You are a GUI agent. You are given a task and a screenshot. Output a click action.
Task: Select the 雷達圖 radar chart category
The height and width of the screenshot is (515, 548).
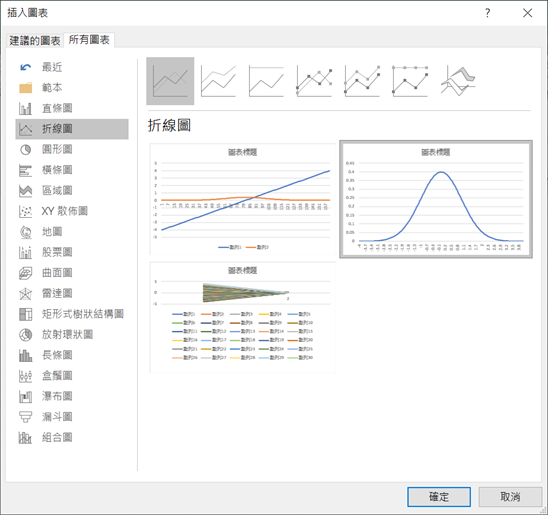[72, 293]
